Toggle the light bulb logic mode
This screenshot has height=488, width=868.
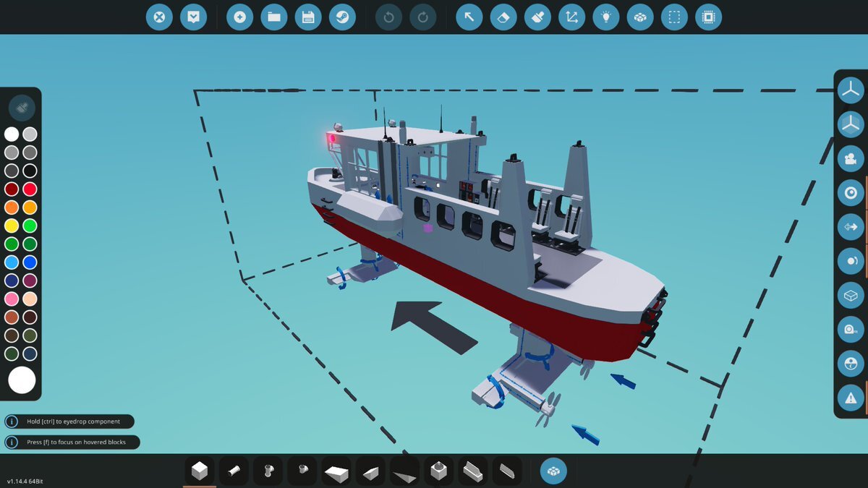point(606,17)
